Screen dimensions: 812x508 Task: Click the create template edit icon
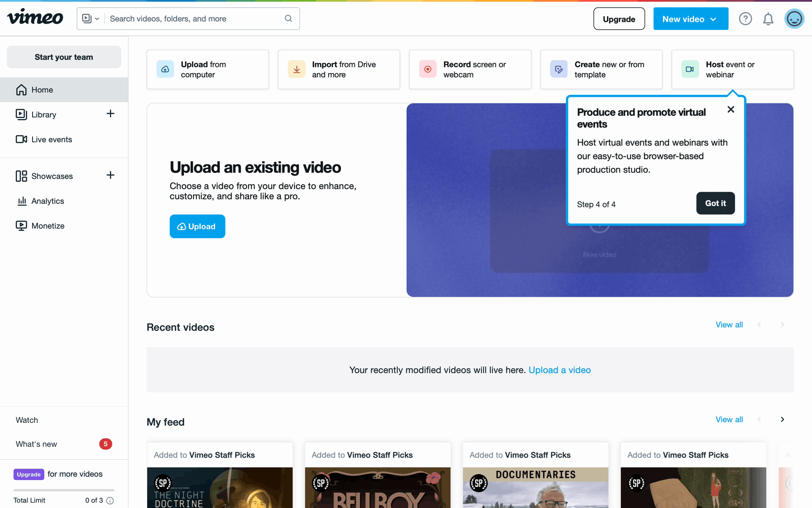click(559, 69)
